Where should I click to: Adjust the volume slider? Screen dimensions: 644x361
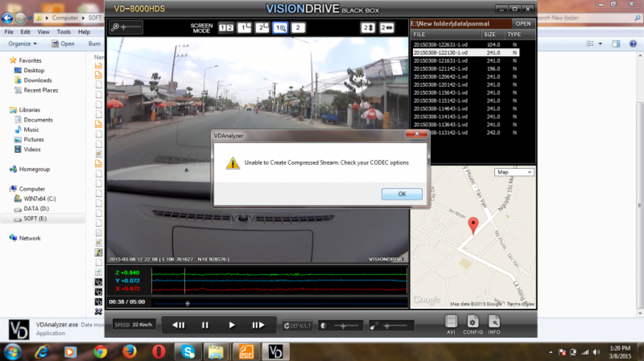point(392,325)
